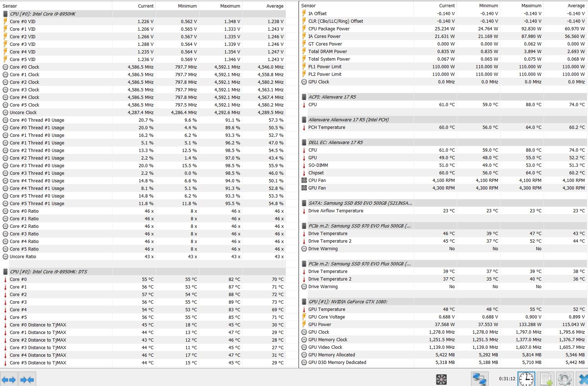
Task: Start logging with the sheet-plus icon
Action: pos(546,379)
